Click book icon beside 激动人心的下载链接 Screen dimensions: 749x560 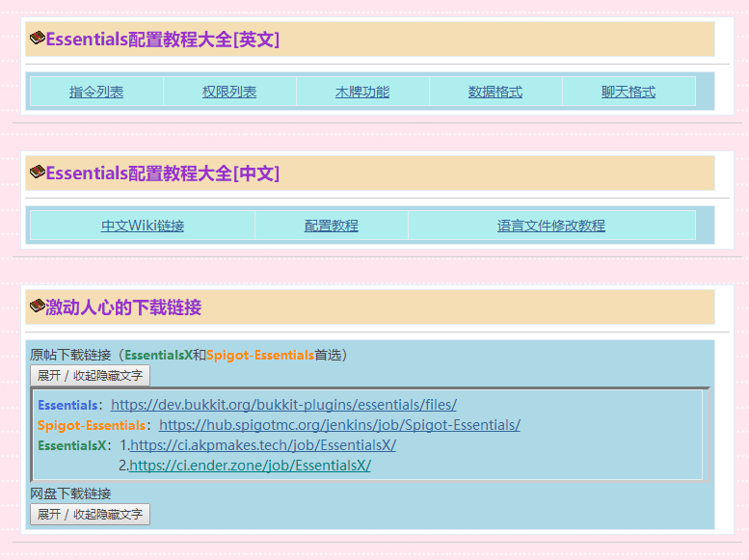(38, 305)
